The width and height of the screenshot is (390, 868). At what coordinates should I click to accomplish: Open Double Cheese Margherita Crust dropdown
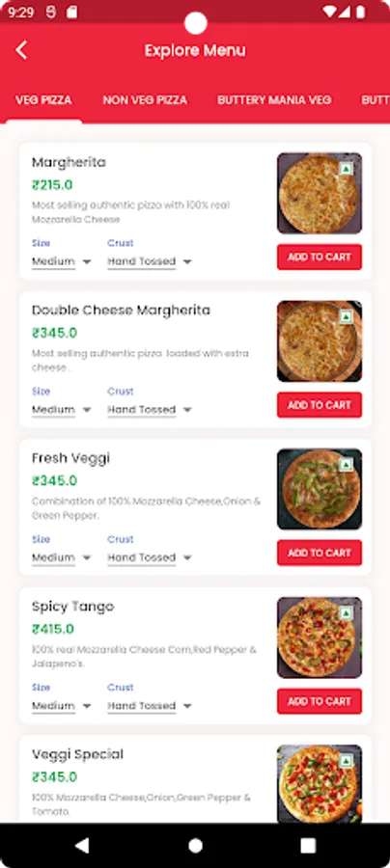pyautogui.click(x=150, y=410)
